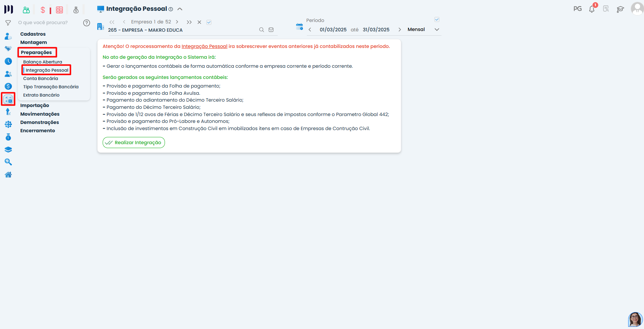The height and width of the screenshot is (329, 644).
Task: Expand the Importação menu
Action: (x=35, y=105)
